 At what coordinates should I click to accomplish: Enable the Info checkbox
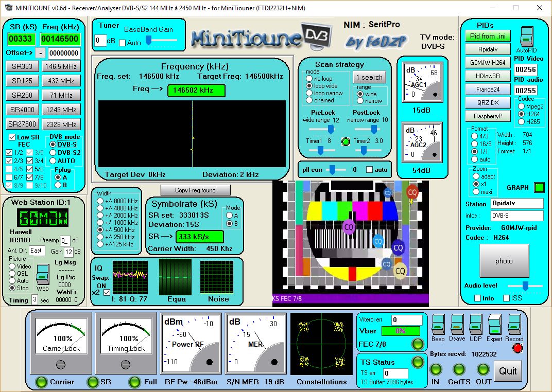click(x=477, y=298)
